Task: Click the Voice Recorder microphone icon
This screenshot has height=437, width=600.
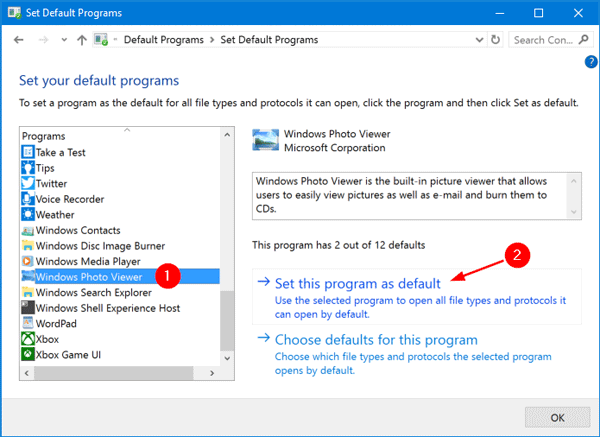Action: click(x=28, y=199)
